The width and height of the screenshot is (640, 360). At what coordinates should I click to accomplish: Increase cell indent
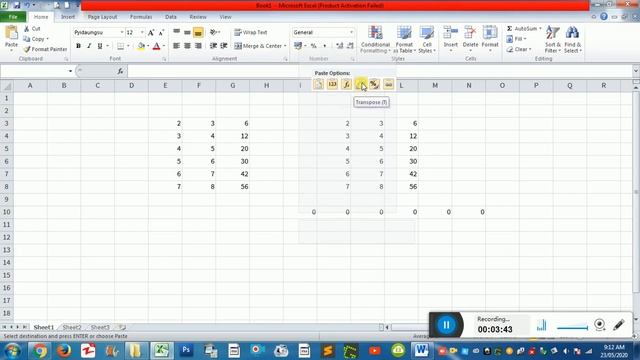[224, 46]
